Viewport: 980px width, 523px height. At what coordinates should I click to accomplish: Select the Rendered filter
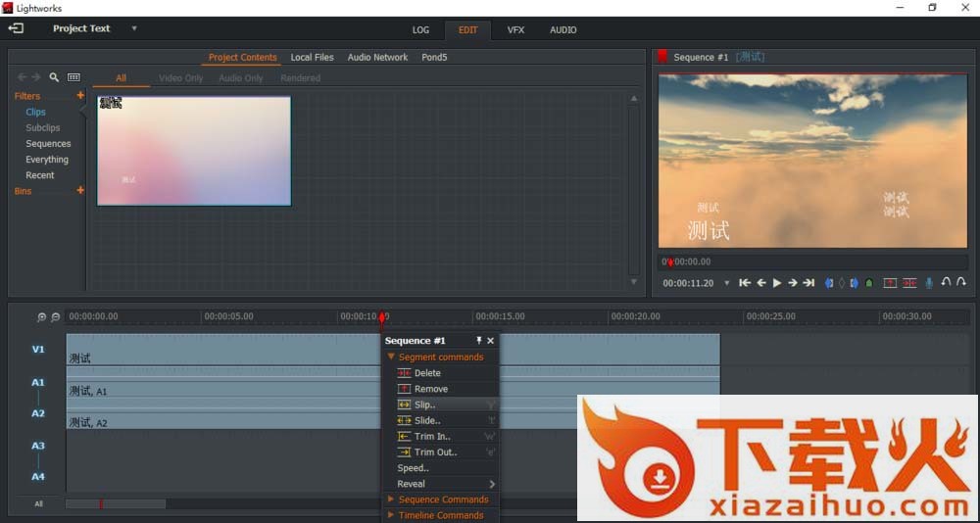(x=300, y=78)
